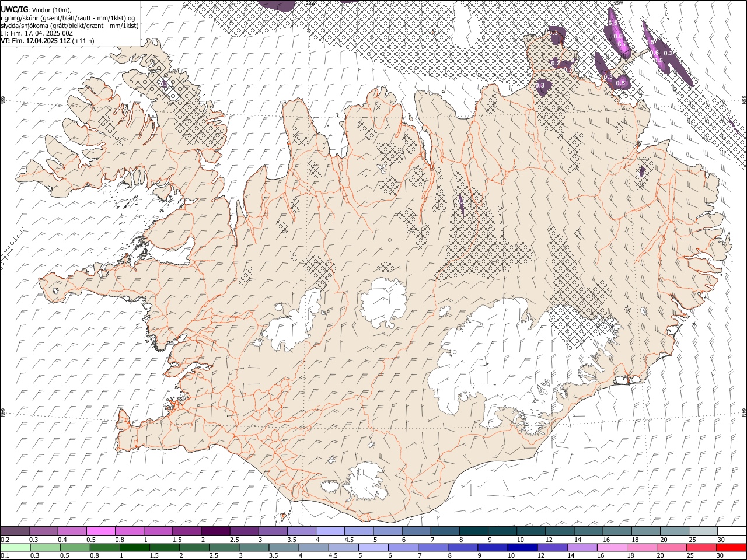This screenshot has width=747, height=560.
Task: Choose the snow-scale swatch between 3 and 3.5
Action: tap(273, 531)
